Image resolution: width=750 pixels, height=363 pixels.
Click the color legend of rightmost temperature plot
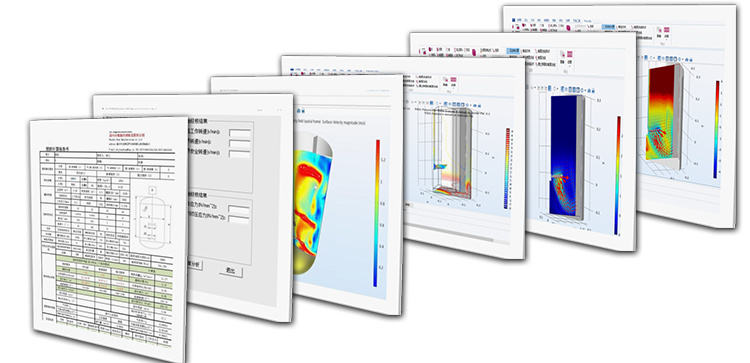pyautogui.click(x=717, y=129)
